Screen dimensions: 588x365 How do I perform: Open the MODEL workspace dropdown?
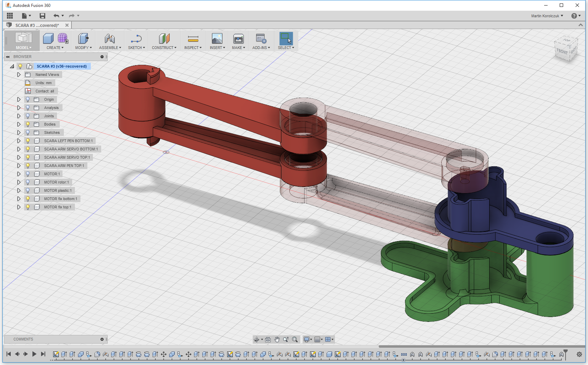tap(23, 48)
